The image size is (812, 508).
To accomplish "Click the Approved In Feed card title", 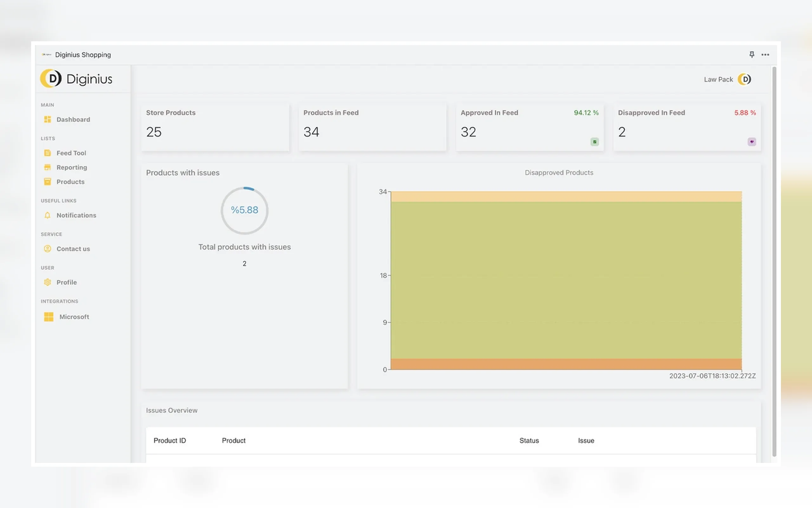I will pyautogui.click(x=489, y=113).
